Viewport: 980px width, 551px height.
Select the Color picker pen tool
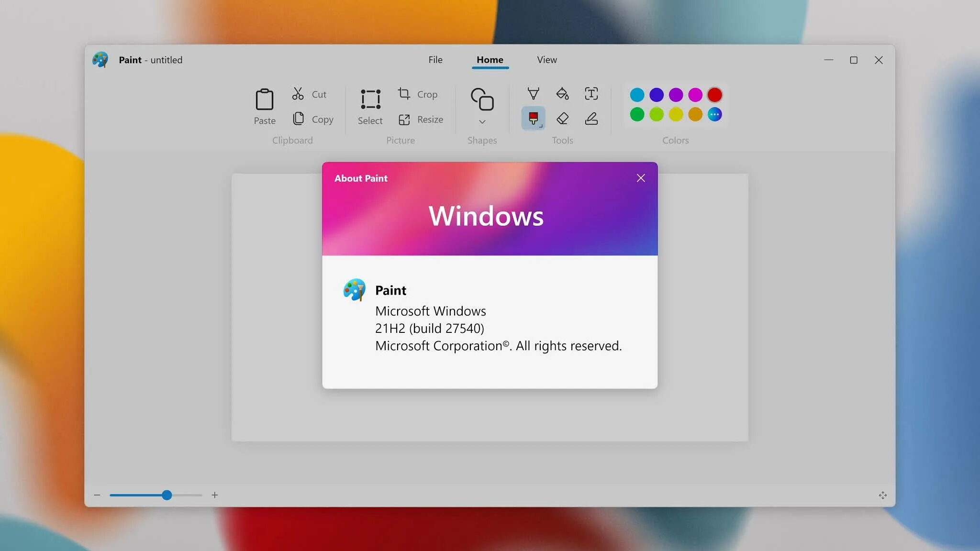pyautogui.click(x=591, y=118)
